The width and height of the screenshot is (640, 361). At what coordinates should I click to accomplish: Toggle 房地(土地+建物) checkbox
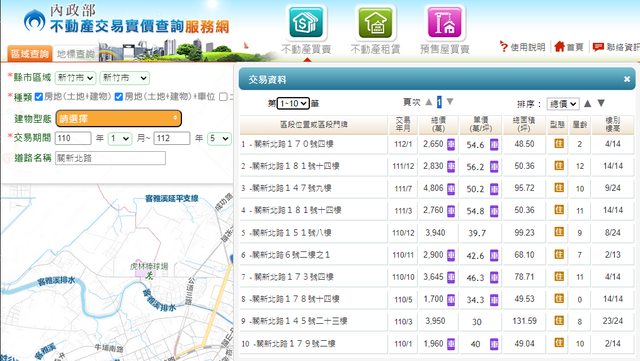[39, 97]
